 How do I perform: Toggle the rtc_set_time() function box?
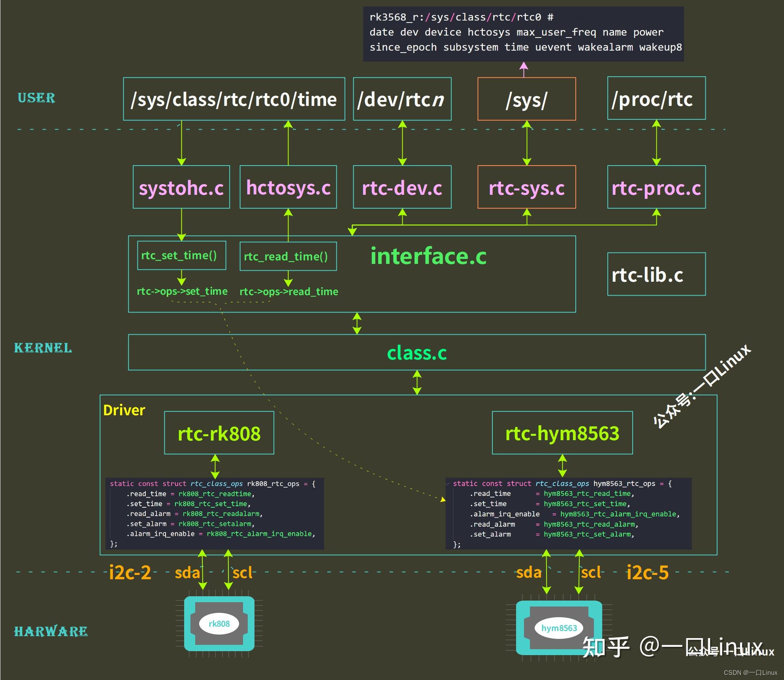pos(181,256)
